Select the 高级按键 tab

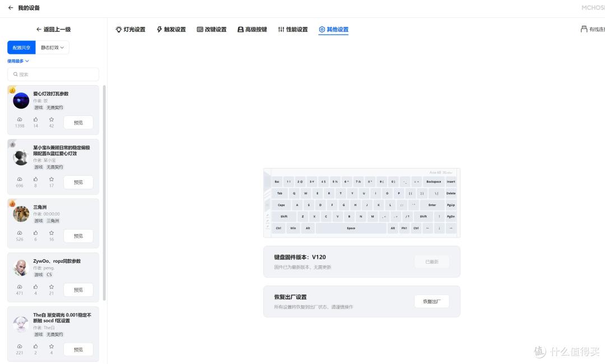[252, 29]
